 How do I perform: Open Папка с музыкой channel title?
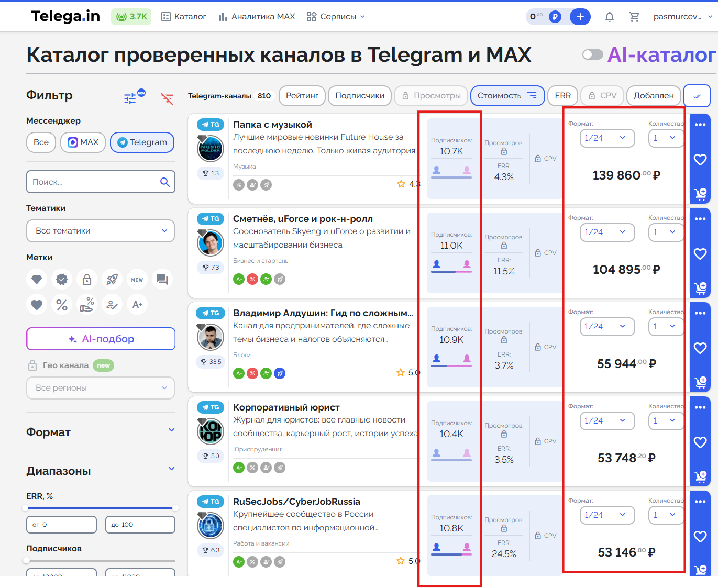272,125
